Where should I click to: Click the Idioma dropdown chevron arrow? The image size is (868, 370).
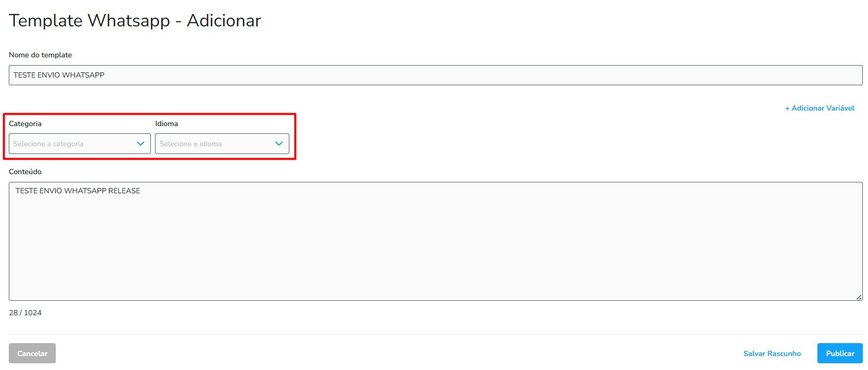coord(279,144)
